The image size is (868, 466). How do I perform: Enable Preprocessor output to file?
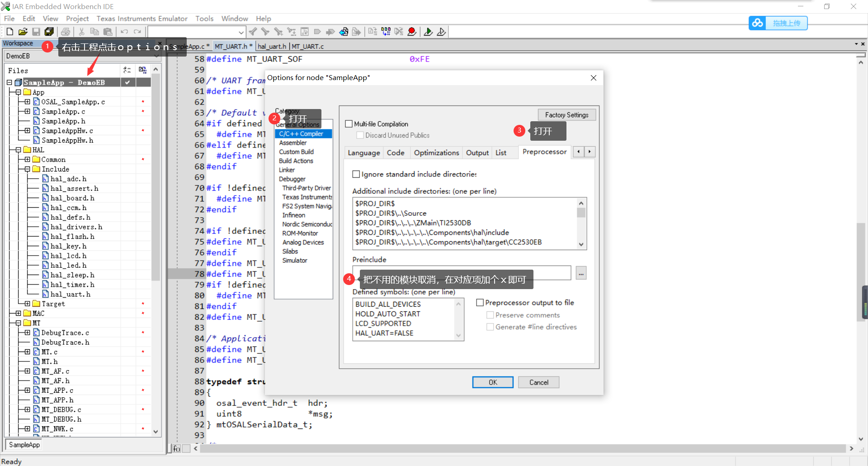480,303
